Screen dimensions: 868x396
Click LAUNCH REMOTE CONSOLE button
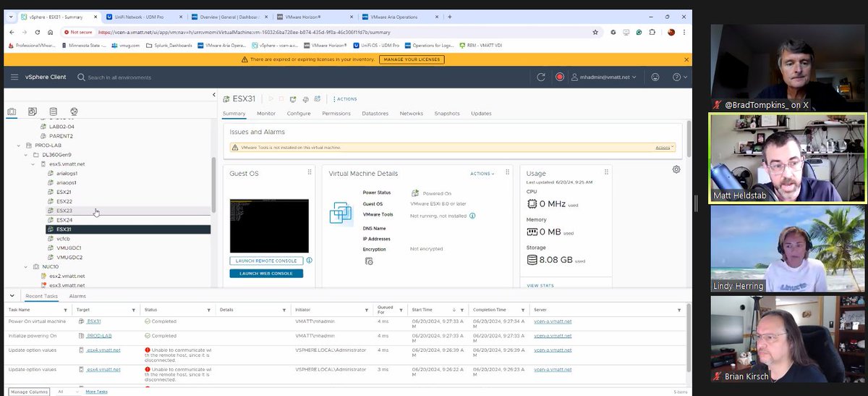click(x=266, y=261)
